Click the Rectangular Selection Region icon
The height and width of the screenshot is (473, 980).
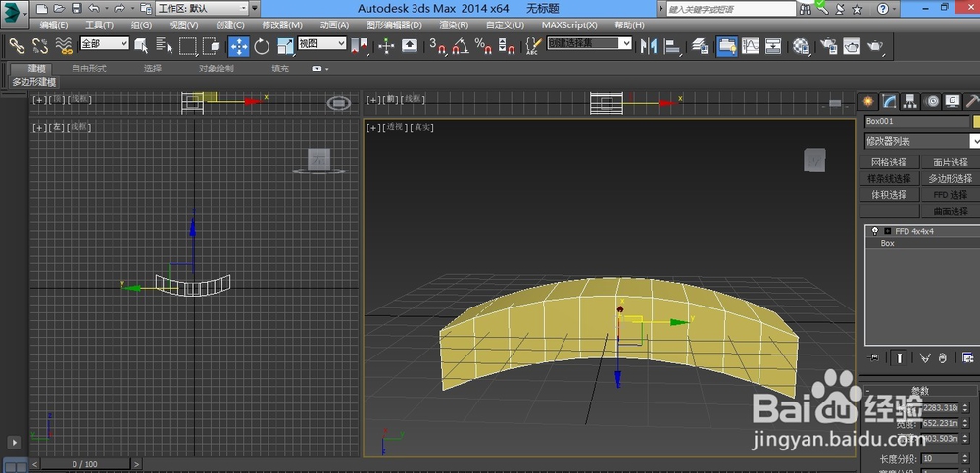point(187,46)
